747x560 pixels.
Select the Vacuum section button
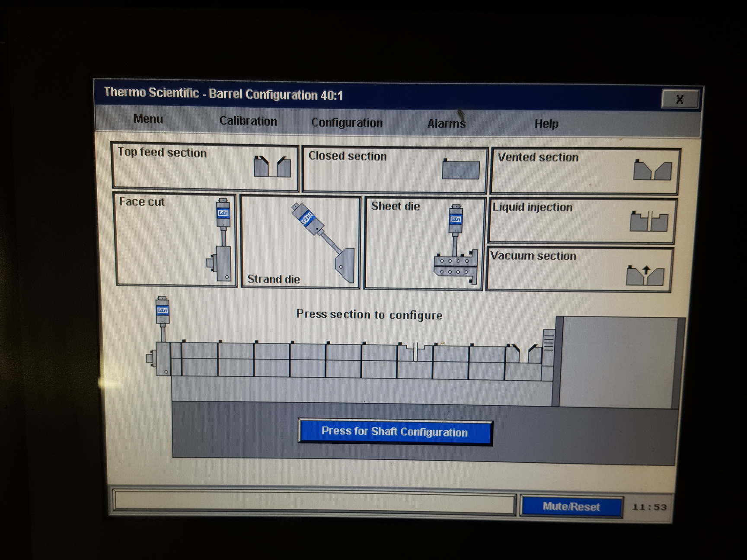coord(580,269)
